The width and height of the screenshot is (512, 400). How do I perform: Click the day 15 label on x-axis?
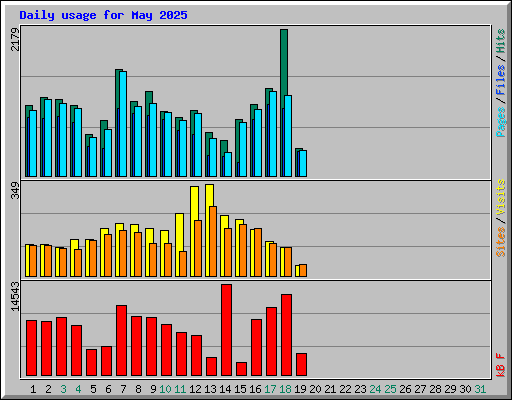pos(240,389)
